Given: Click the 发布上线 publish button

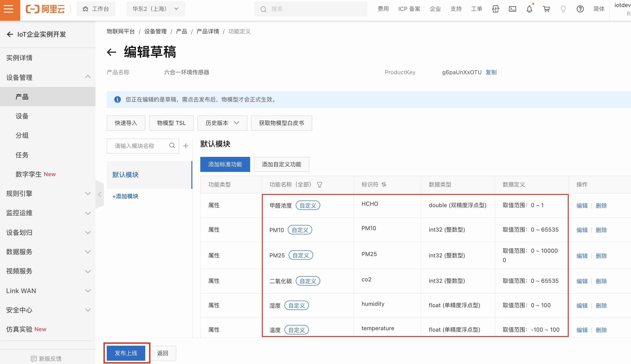Looking at the screenshot, I should (x=126, y=353).
